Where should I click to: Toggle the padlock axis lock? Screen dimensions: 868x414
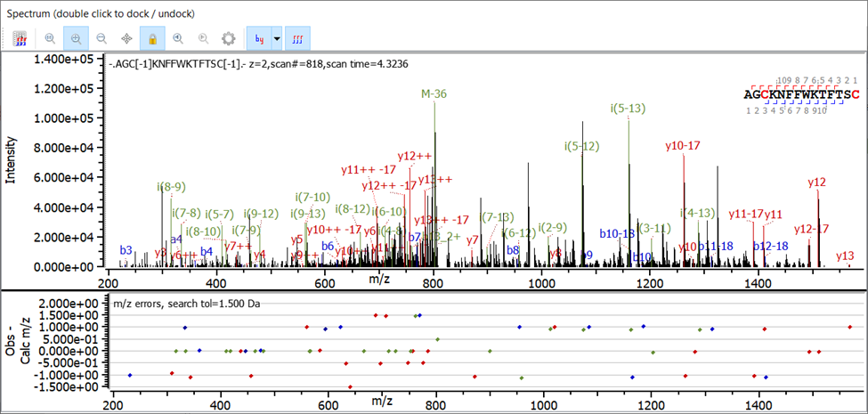coord(152,39)
